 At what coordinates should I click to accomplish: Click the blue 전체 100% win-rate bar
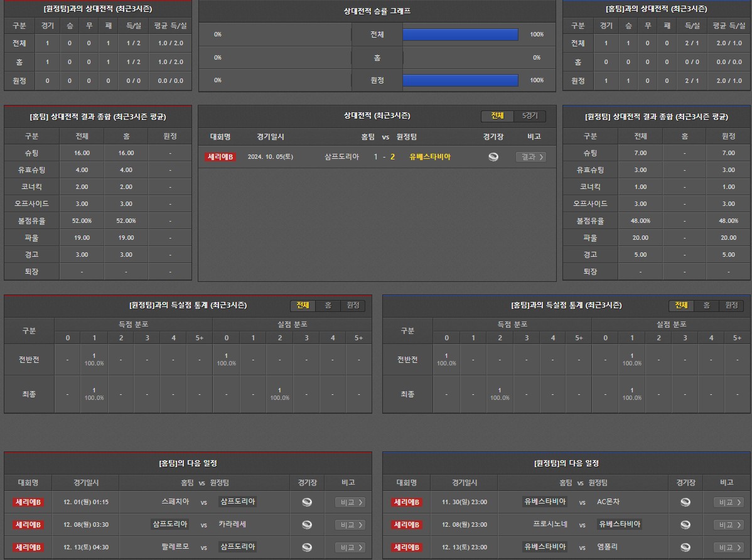(460, 35)
